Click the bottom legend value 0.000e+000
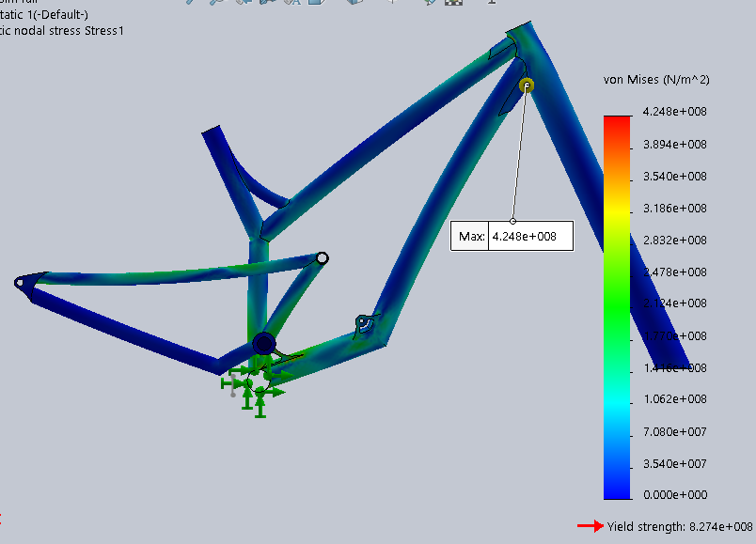 674,495
